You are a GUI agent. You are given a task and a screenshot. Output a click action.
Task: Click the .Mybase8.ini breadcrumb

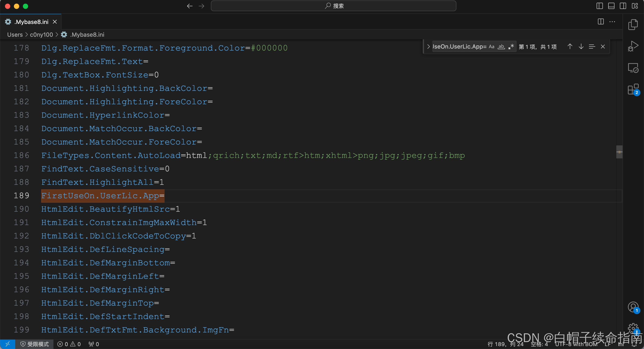pos(83,34)
